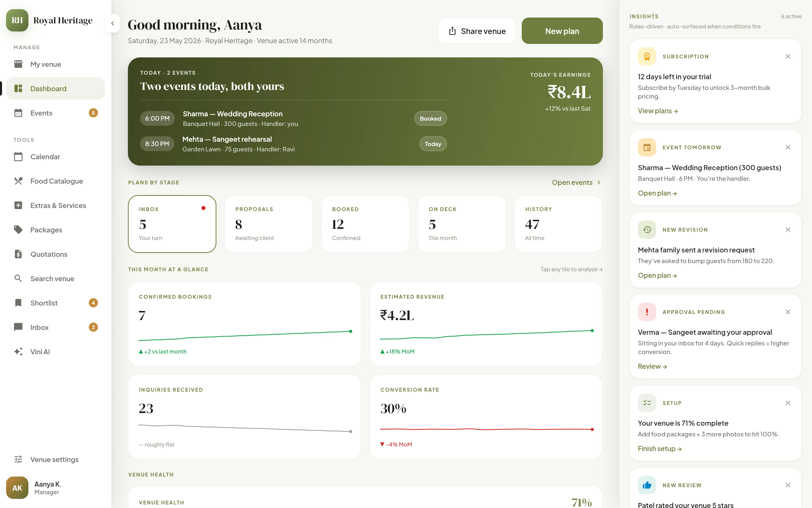Select the On Deck stage tile

click(x=462, y=224)
